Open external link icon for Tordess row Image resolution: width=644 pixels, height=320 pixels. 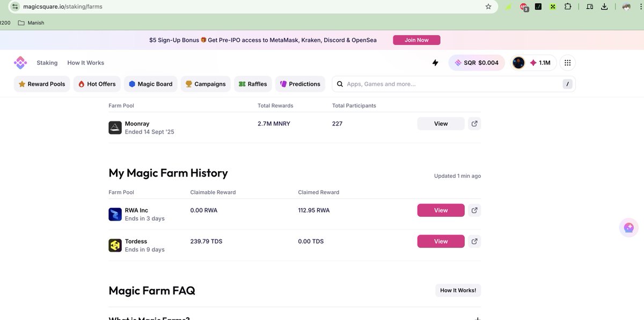coord(474,242)
